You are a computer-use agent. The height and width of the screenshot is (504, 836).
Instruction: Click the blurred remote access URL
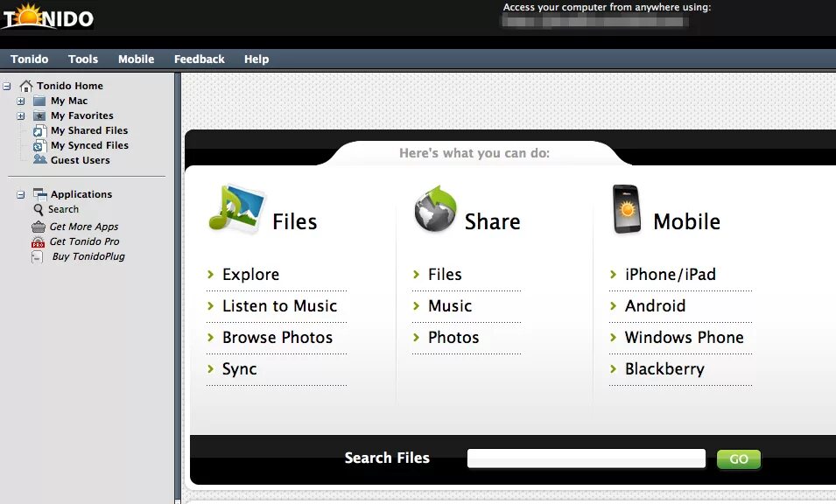(x=594, y=22)
